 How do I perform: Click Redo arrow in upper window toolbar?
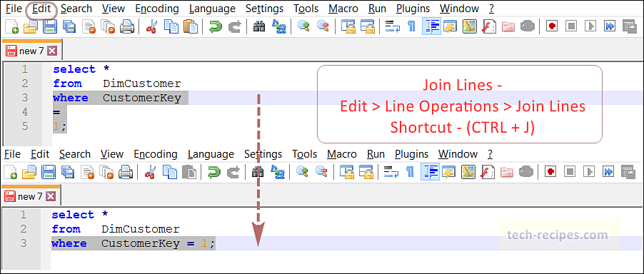tap(234, 26)
